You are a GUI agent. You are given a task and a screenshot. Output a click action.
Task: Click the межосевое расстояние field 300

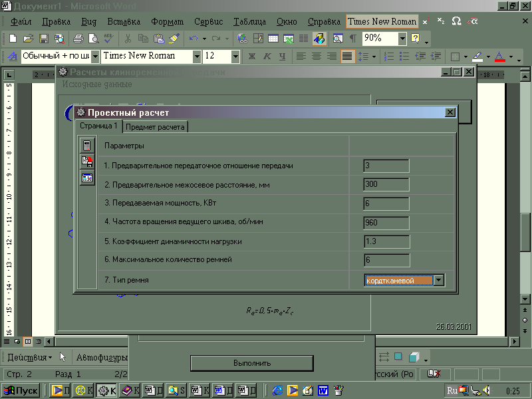386,185
